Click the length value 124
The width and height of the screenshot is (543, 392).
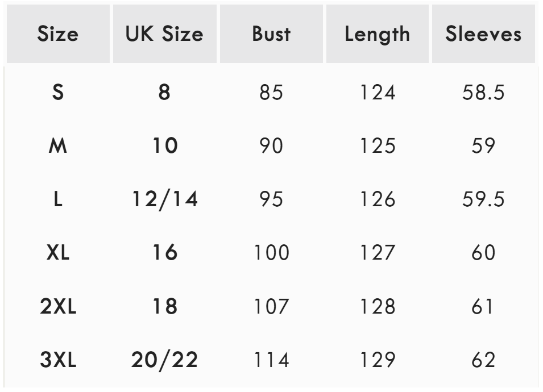(x=377, y=93)
